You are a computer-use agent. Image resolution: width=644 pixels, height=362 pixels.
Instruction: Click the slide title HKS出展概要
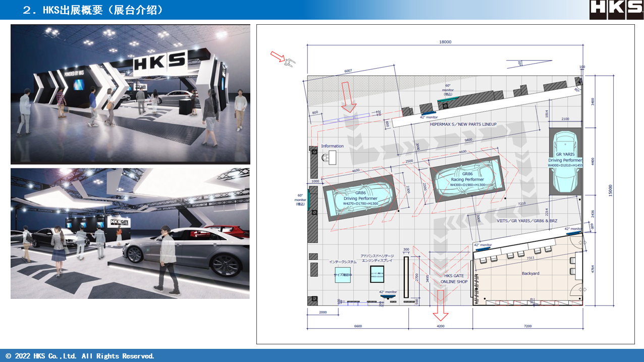coord(93,10)
